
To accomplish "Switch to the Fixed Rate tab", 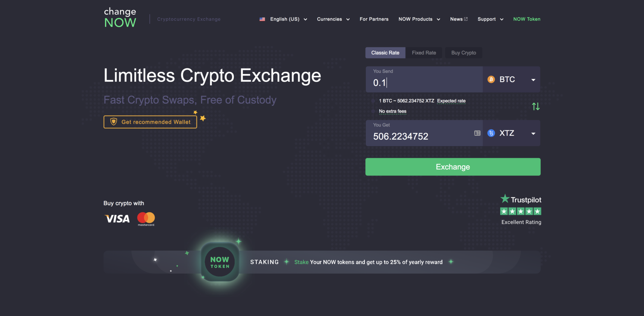I will (424, 53).
